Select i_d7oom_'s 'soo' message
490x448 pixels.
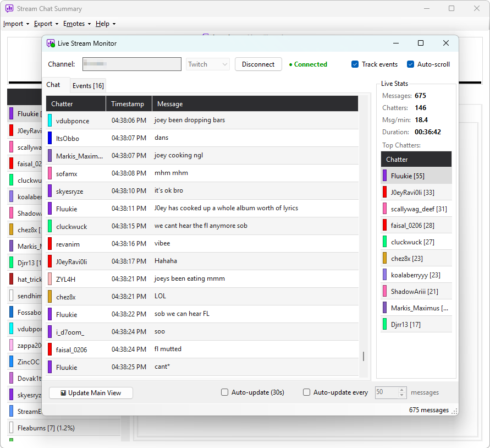[x=202, y=332]
